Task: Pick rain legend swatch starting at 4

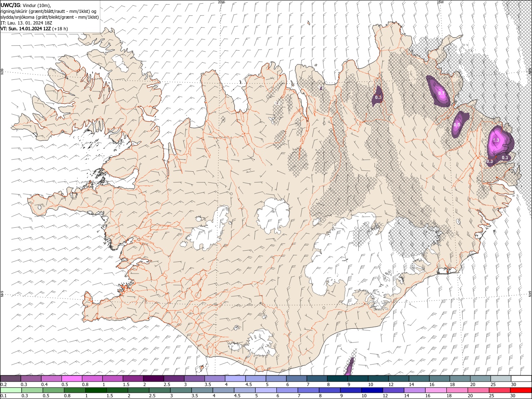Action: coord(223,390)
